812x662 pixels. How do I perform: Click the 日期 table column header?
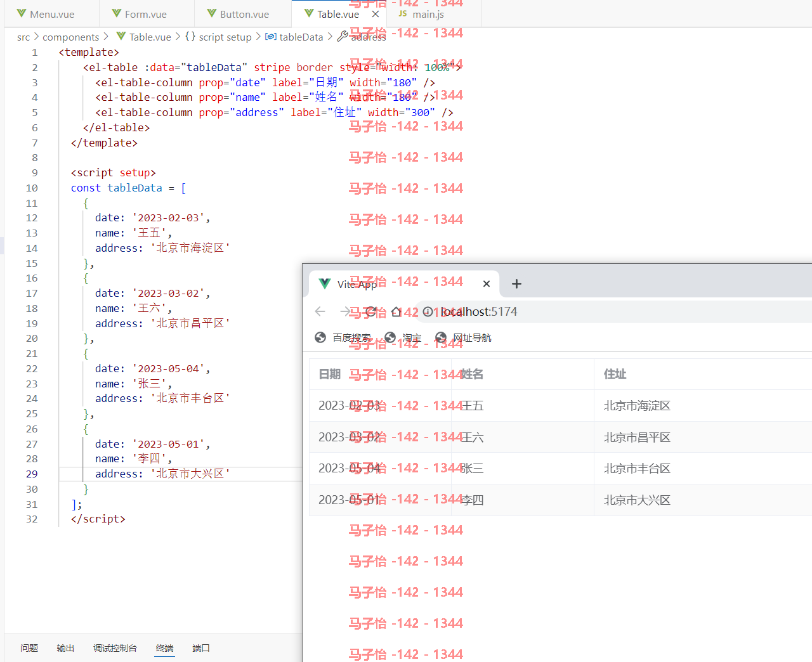tap(380, 374)
